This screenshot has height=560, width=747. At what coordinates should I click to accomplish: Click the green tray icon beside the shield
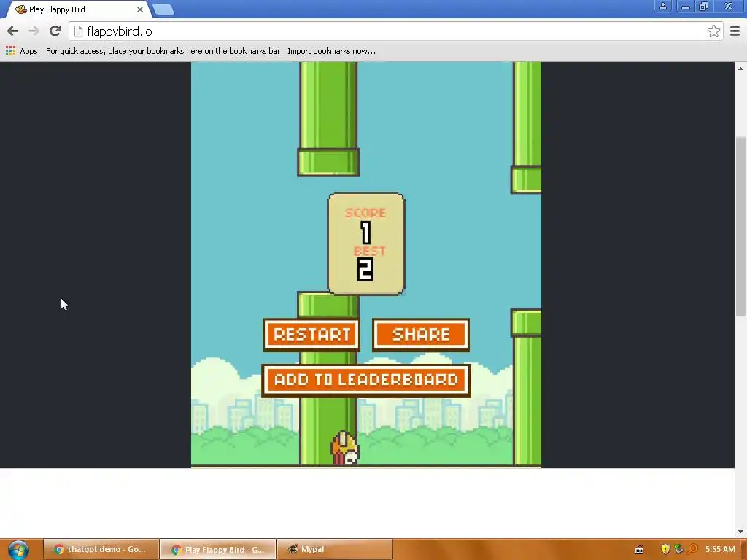679,550
